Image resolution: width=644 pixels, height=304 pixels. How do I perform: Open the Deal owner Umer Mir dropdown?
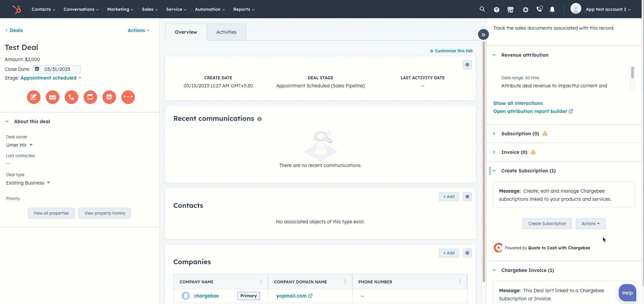19,145
